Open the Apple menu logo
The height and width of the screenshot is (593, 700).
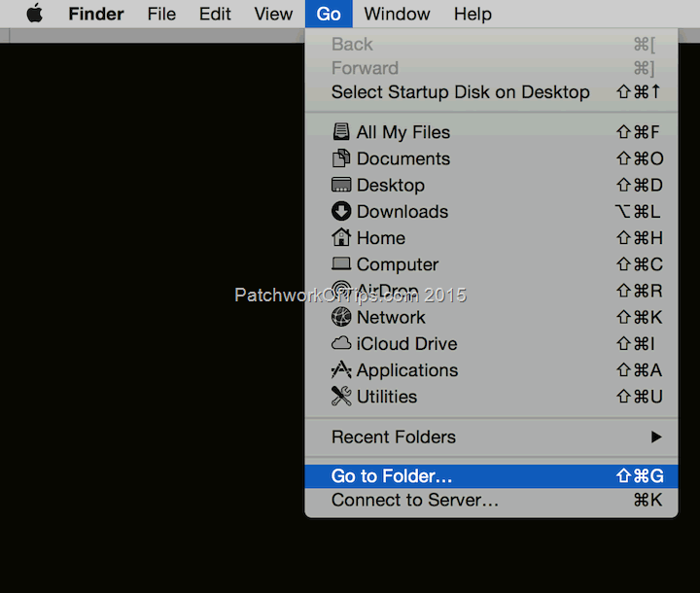[x=35, y=13]
